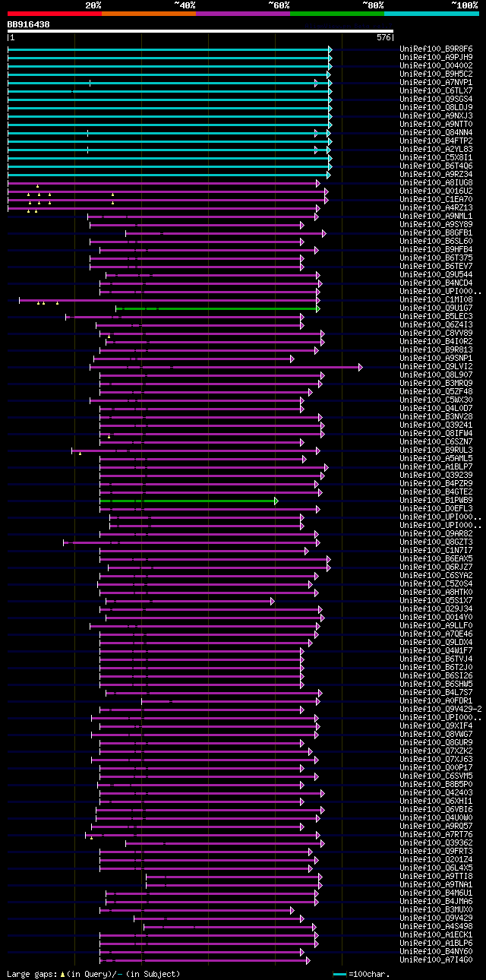Open the UniRef100_C1MI08 entry
This screenshot has height=980, width=486.
coord(436,299)
